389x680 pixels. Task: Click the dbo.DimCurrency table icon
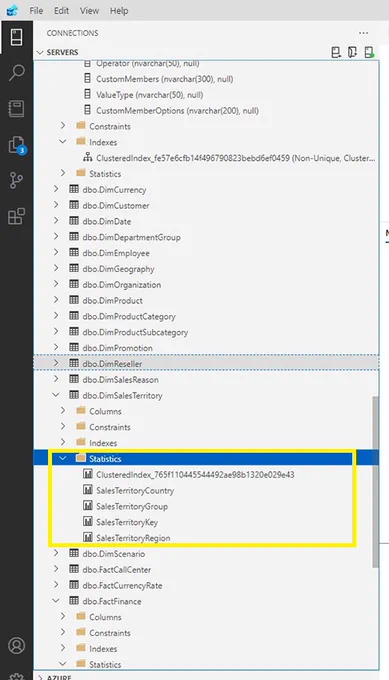tap(74, 189)
